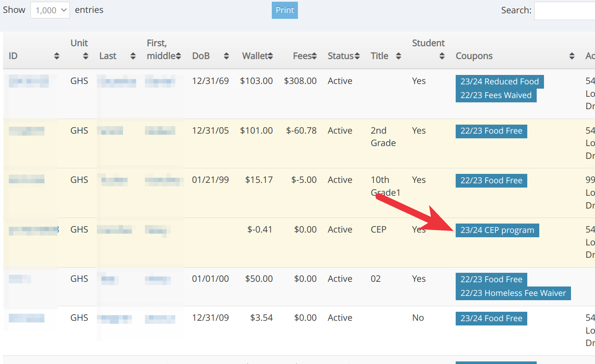Image resolution: width=595 pixels, height=364 pixels.
Task: Click the 2nd Grade title cell
Action: [383, 137]
